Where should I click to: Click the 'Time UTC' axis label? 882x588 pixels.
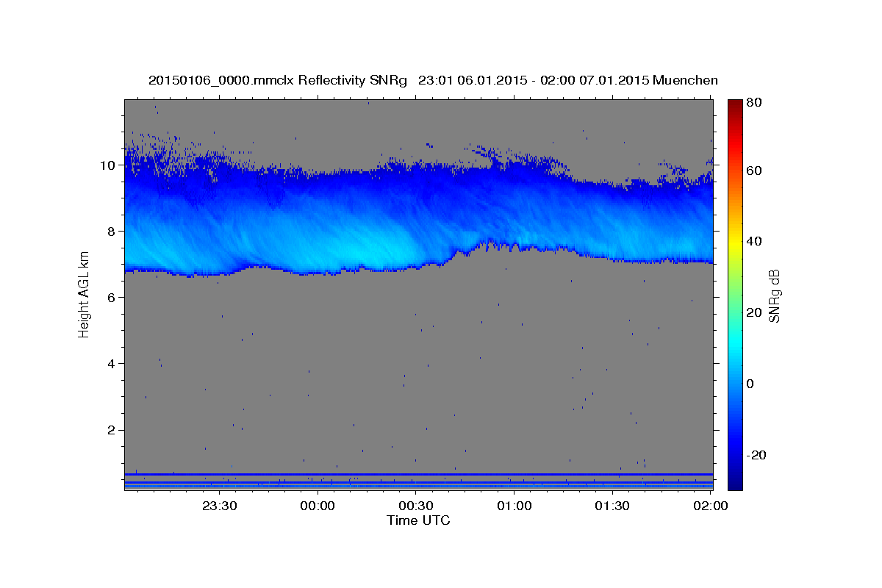click(418, 520)
